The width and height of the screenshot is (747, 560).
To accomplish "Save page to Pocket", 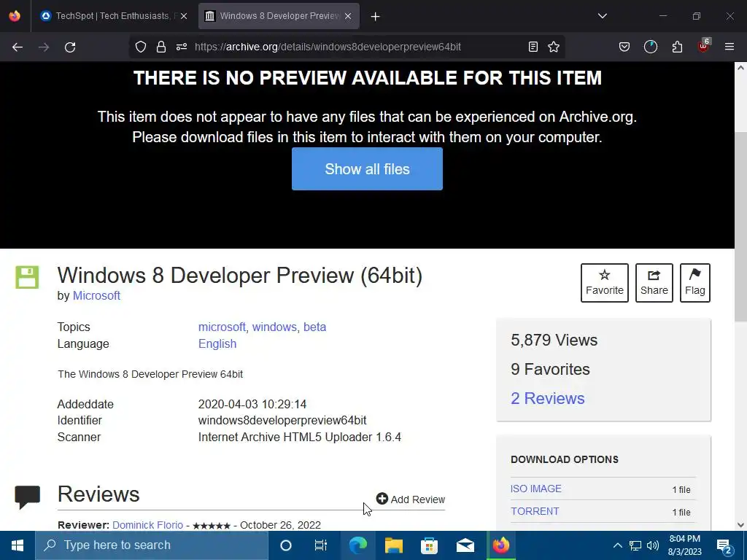I will pos(624,47).
